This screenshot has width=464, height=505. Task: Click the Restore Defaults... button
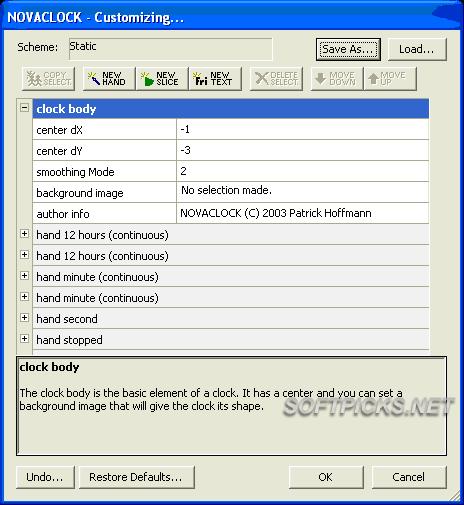(x=137, y=477)
